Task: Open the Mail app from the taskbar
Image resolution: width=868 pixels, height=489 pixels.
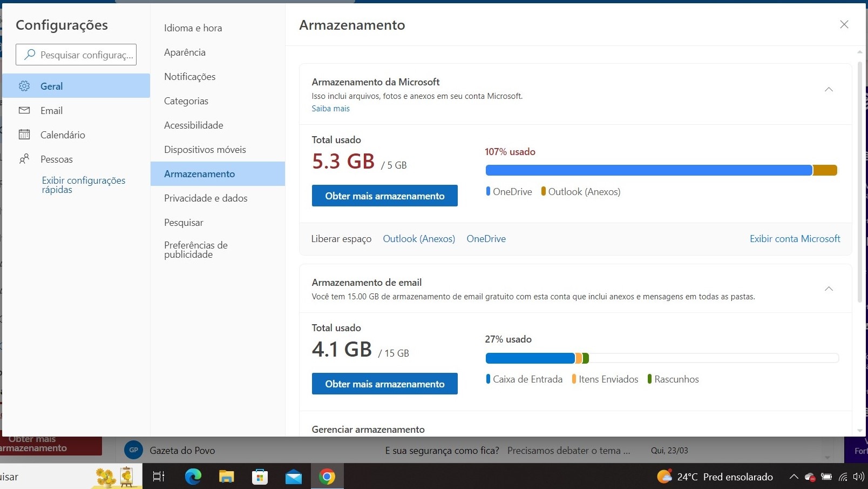Action: pos(293,477)
